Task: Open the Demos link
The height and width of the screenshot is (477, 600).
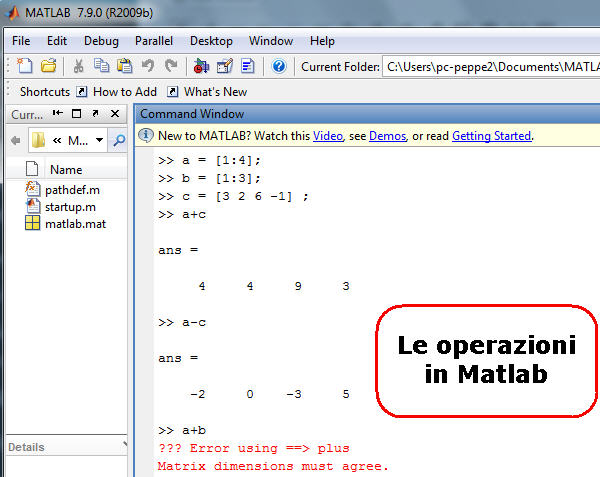Action: 387,136
